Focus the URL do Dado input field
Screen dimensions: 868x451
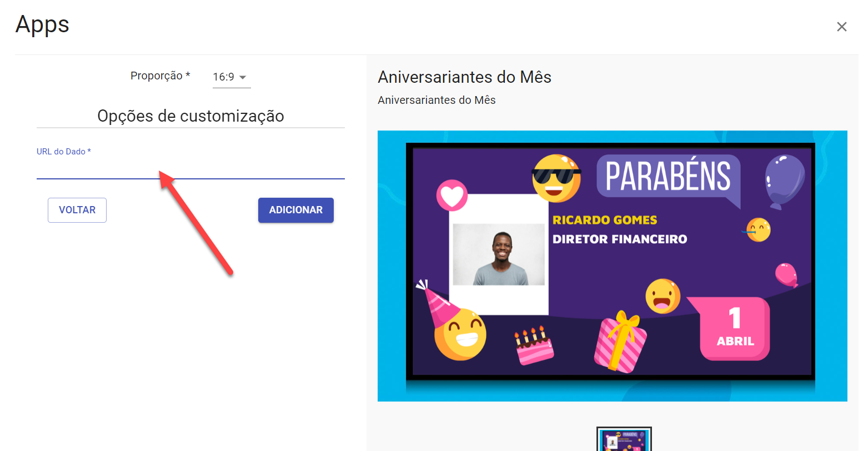pos(190,168)
